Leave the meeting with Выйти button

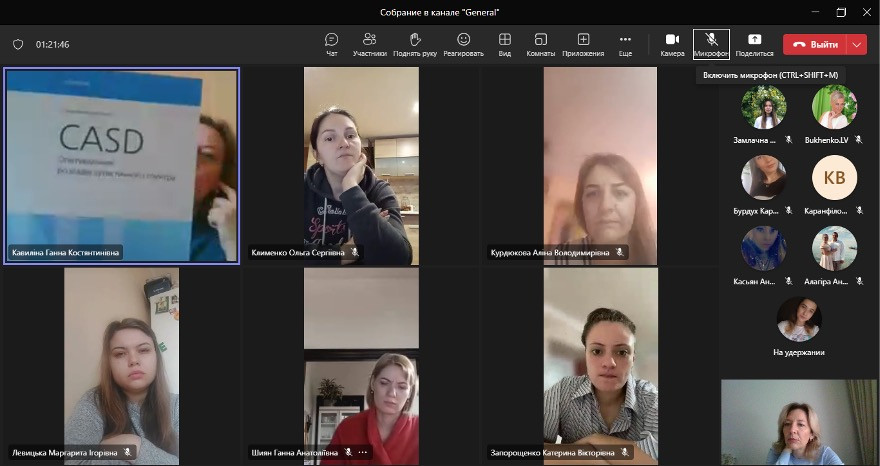point(816,44)
